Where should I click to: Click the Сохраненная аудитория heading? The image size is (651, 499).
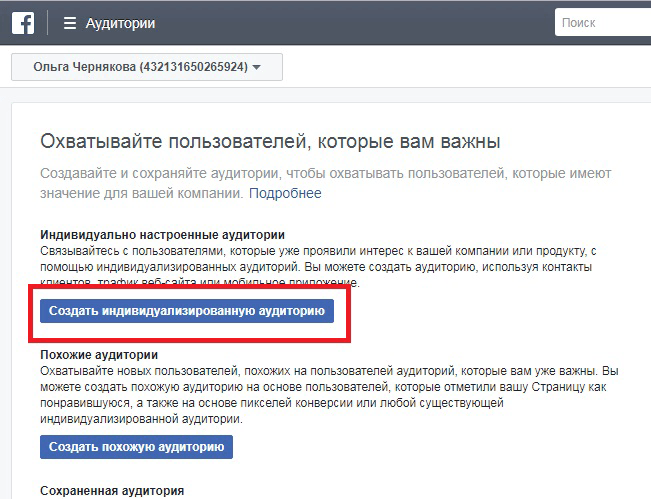(111, 491)
